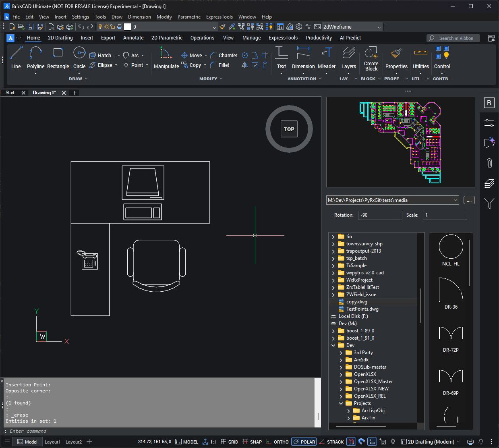Open the Parametric menu
This screenshot has width=499, height=448.
pyautogui.click(x=189, y=17)
